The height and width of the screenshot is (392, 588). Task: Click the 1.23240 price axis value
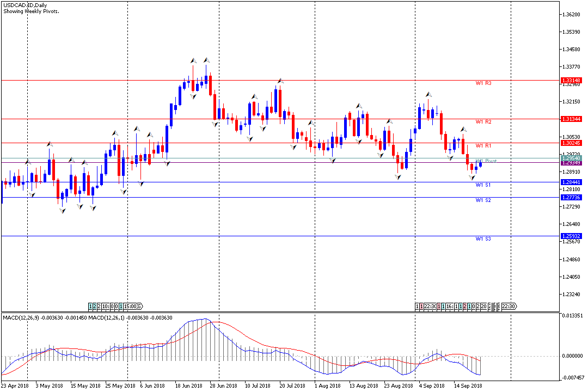click(572, 295)
